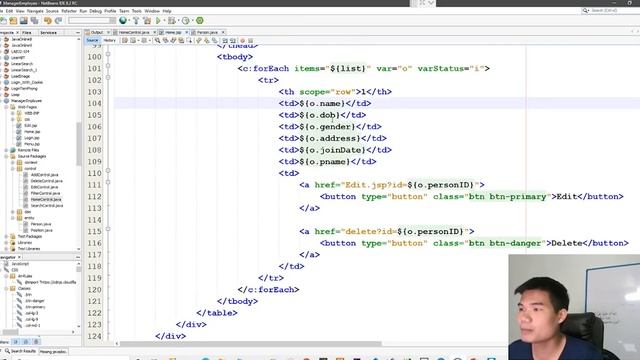Open the Navigate menu
Viewport: 640px width, 360px height.
pyautogui.click(x=35, y=11)
